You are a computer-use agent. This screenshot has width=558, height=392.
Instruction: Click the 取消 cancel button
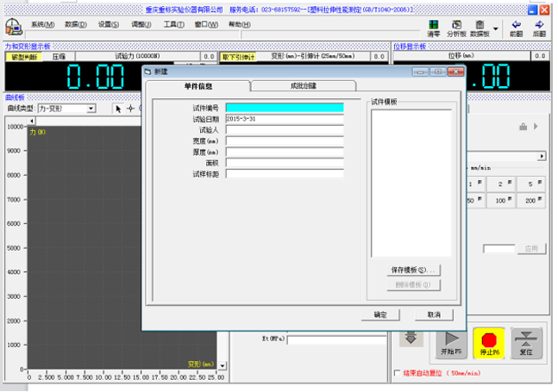tap(433, 314)
